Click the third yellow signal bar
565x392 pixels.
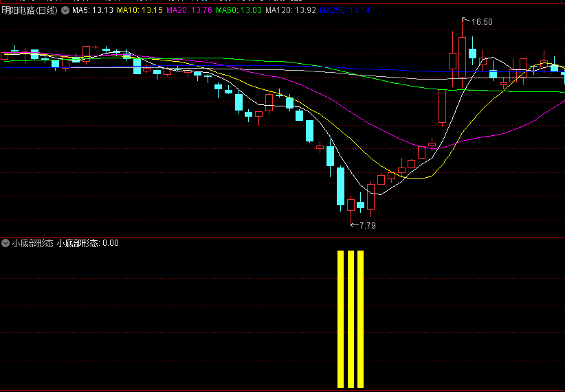pos(361,319)
